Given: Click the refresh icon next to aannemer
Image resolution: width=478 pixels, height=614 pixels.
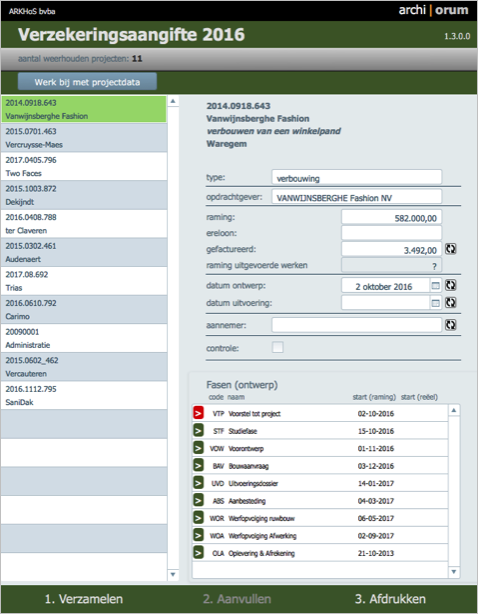Looking at the screenshot, I should (x=451, y=325).
